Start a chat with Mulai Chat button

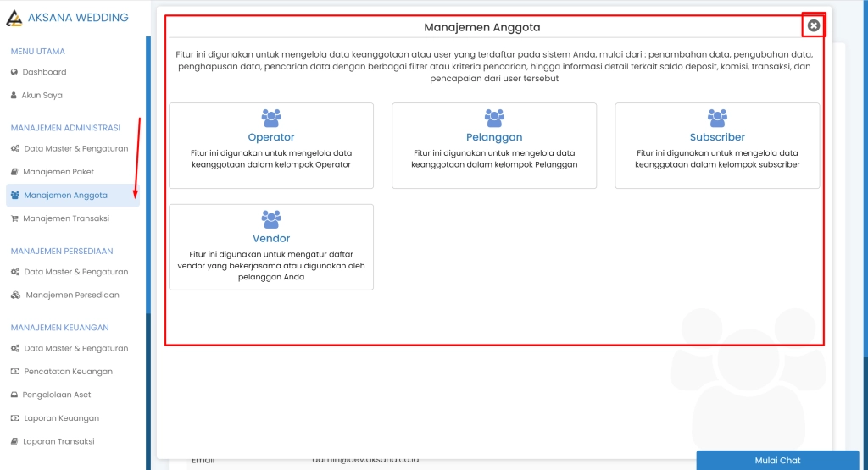[x=777, y=461]
